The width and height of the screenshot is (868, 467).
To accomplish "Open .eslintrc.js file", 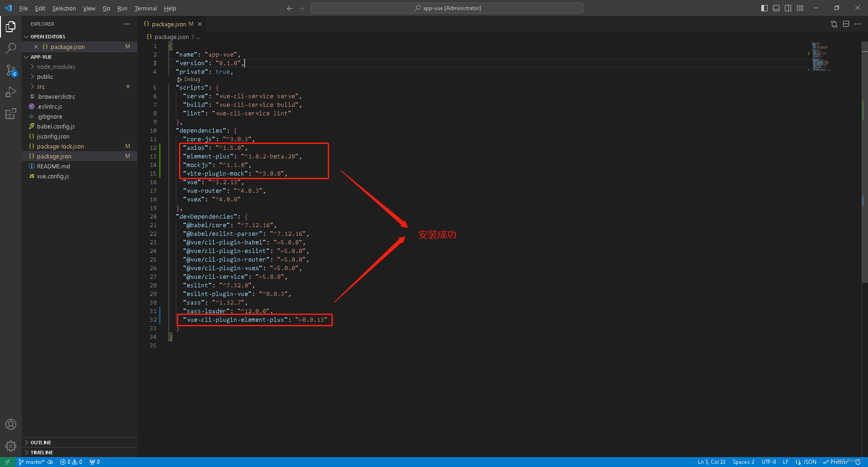I will click(80, 107).
